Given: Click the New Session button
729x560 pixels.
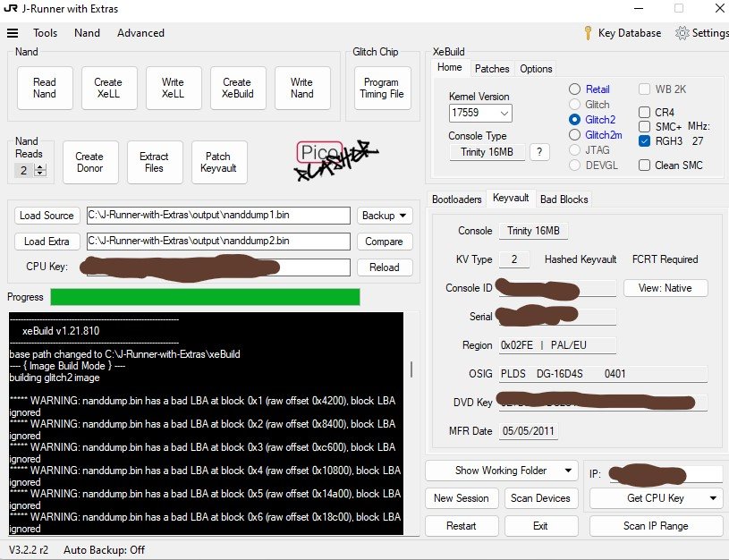Looking at the screenshot, I should pos(462,498).
